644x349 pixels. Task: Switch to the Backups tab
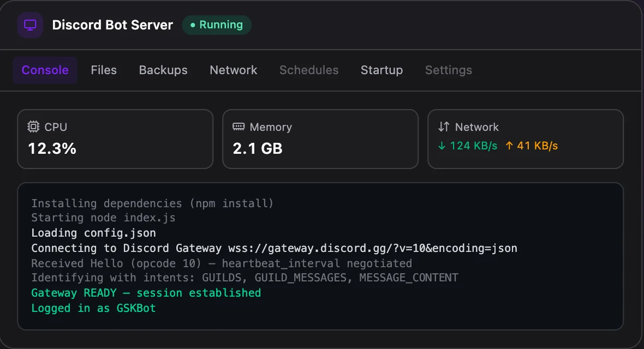pyautogui.click(x=163, y=70)
